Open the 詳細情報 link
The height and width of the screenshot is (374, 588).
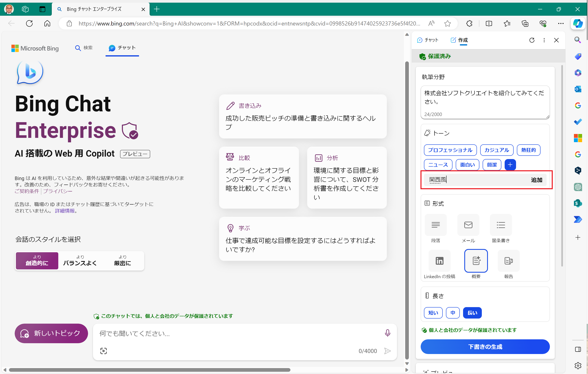65,211
